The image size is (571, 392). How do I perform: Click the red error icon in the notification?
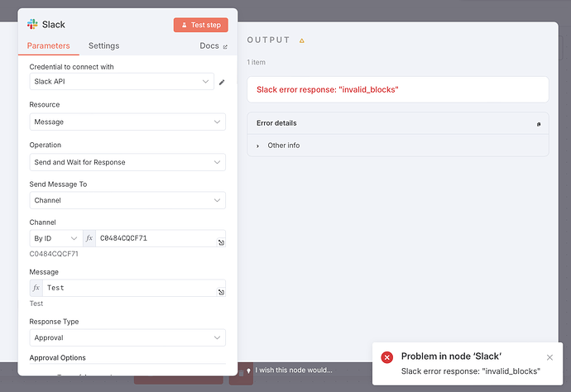(x=387, y=357)
